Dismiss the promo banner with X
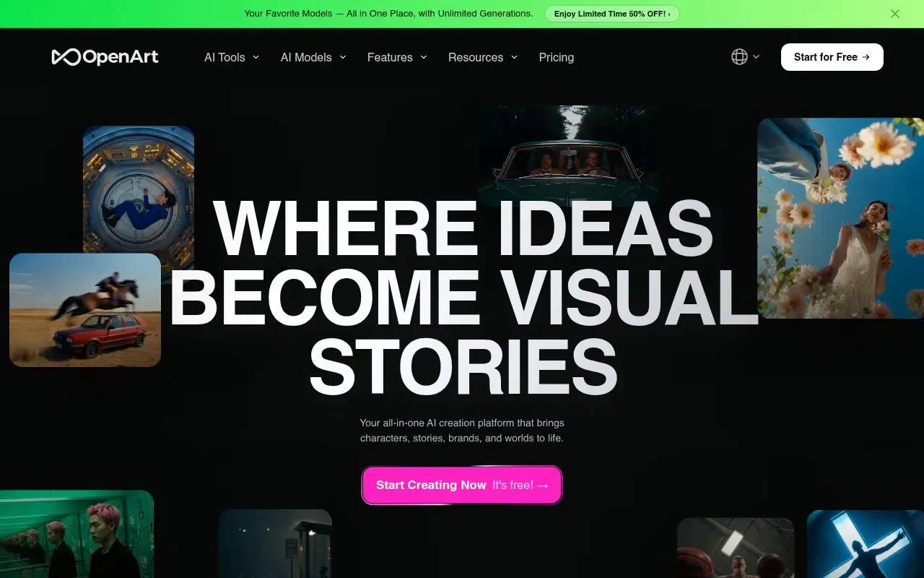Image resolution: width=924 pixels, height=578 pixels. [x=895, y=14]
